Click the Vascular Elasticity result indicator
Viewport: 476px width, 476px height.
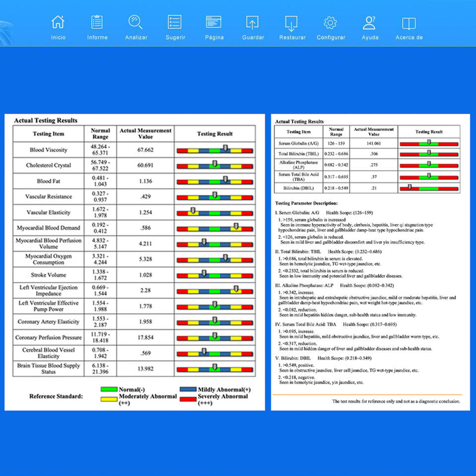(193, 210)
